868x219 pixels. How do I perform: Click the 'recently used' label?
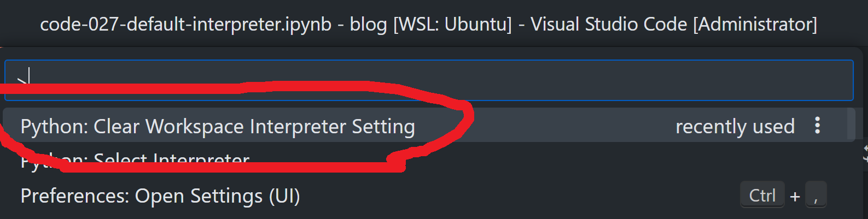click(735, 127)
